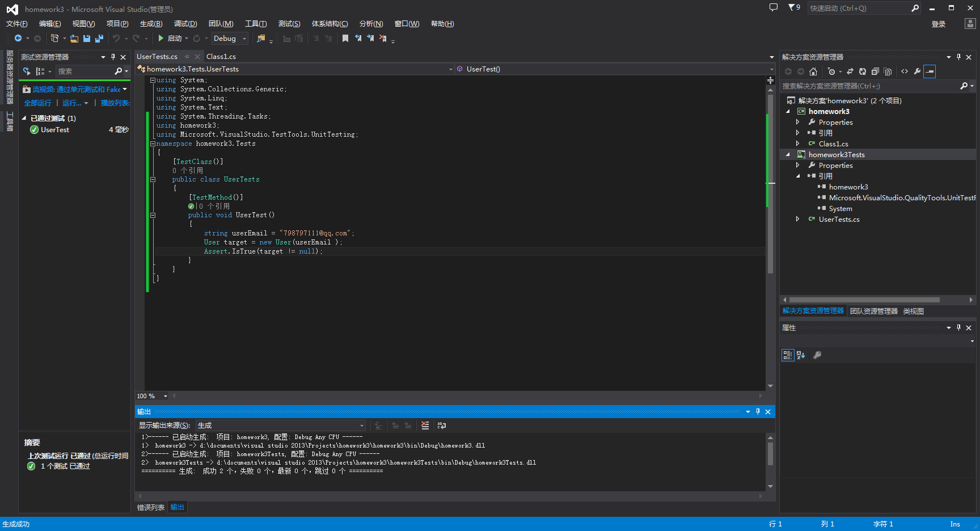Viewport: 980px width, 531px height.
Task: Pin the Test Explorer panel
Action: (113, 57)
